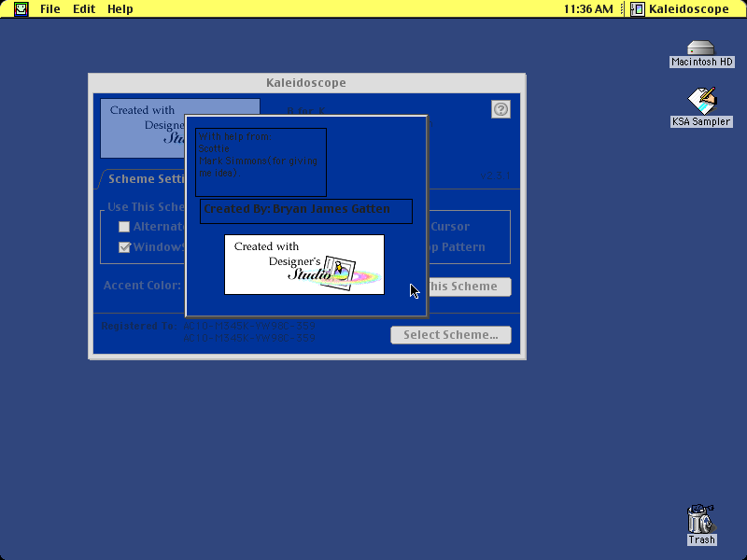Viewport: 747px width, 560px height.
Task: Open the Apple menu smiley icon
Action: tap(21, 8)
